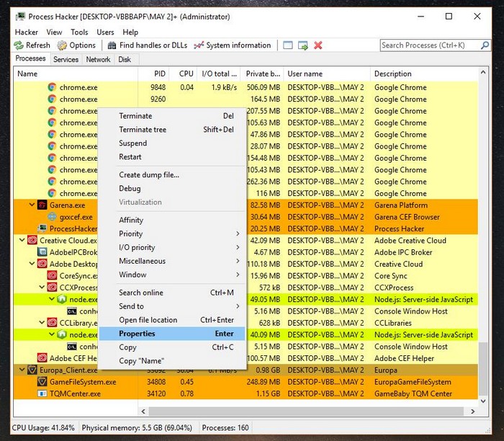Click Process Hacker title bar icon

(x=21, y=17)
